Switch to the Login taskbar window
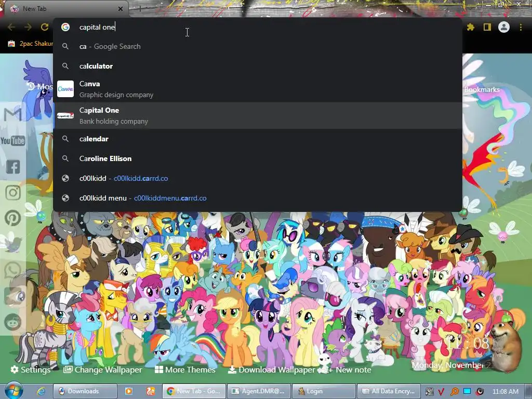 pyautogui.click(x=324, y=391)
